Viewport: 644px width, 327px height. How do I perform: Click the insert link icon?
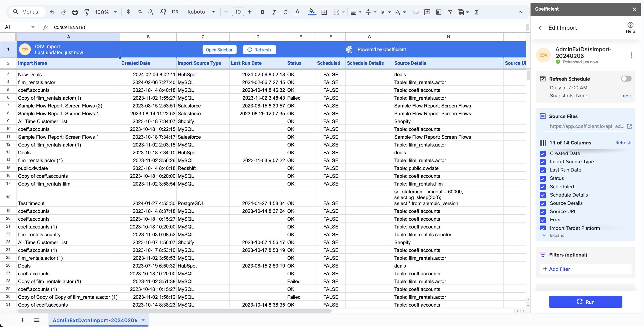pos(415,12)
